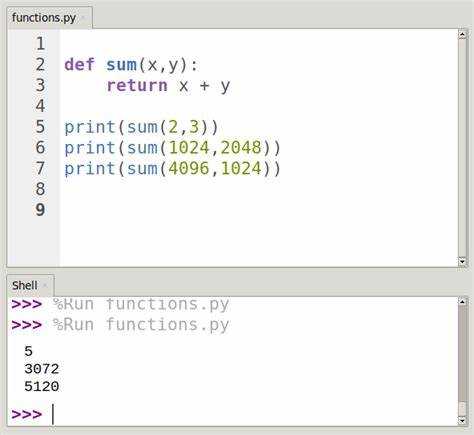
Task: Close the Shell panel tab
Action: coord(45,286)
